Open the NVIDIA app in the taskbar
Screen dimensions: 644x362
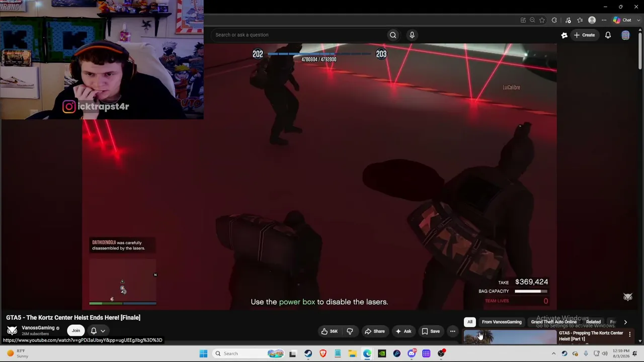(382, 353)
